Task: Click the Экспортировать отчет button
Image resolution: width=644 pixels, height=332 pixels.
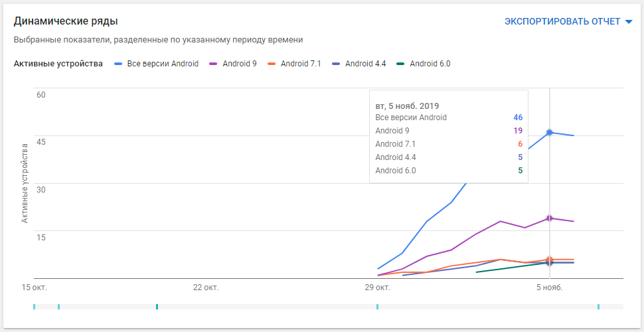Action: (x=562, y=22)
